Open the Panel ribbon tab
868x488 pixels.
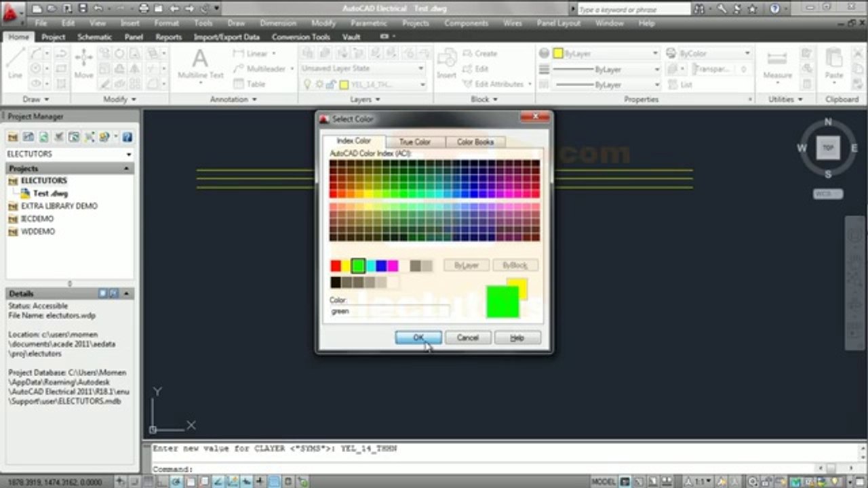[x=134, y=37]
